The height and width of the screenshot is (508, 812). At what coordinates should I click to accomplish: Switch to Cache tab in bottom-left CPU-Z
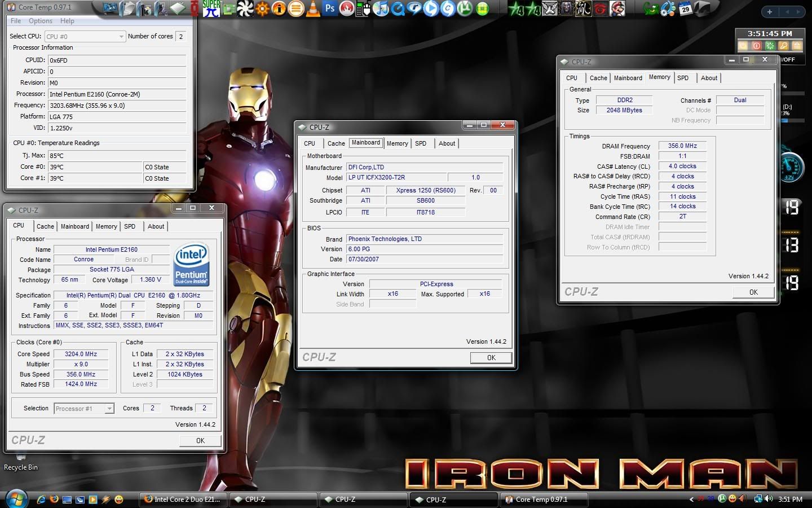(45, 226)
